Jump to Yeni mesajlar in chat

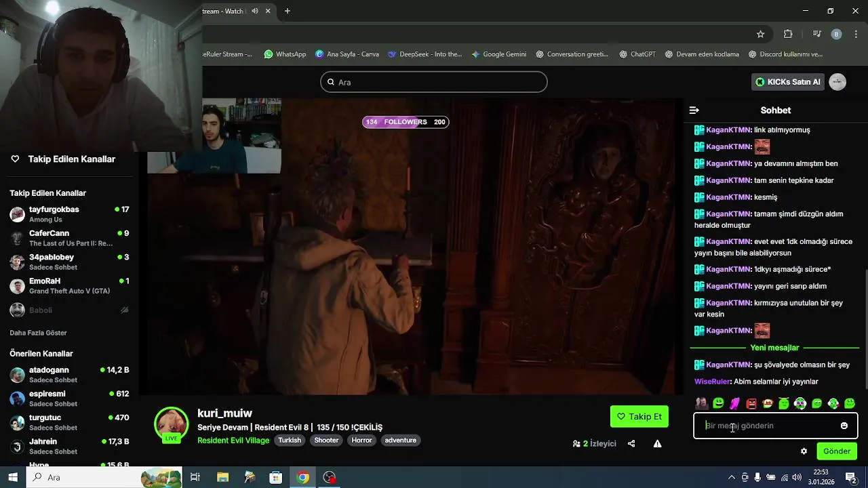point(774,348)
